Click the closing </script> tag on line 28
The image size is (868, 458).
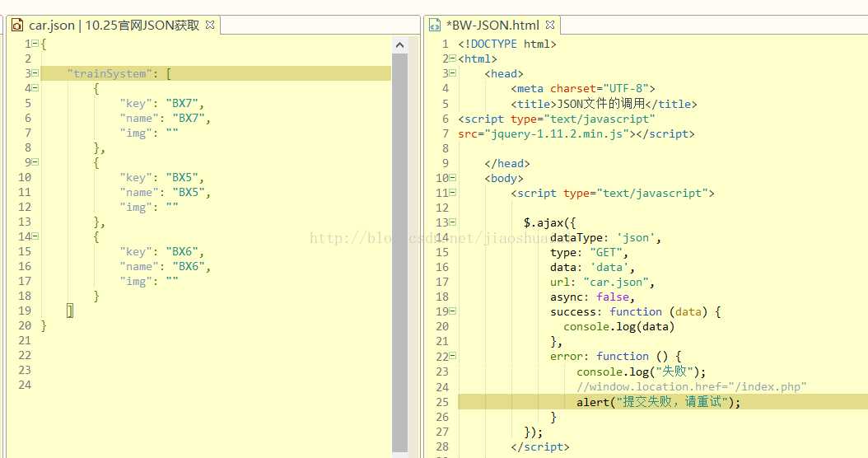tap(540, 446)
